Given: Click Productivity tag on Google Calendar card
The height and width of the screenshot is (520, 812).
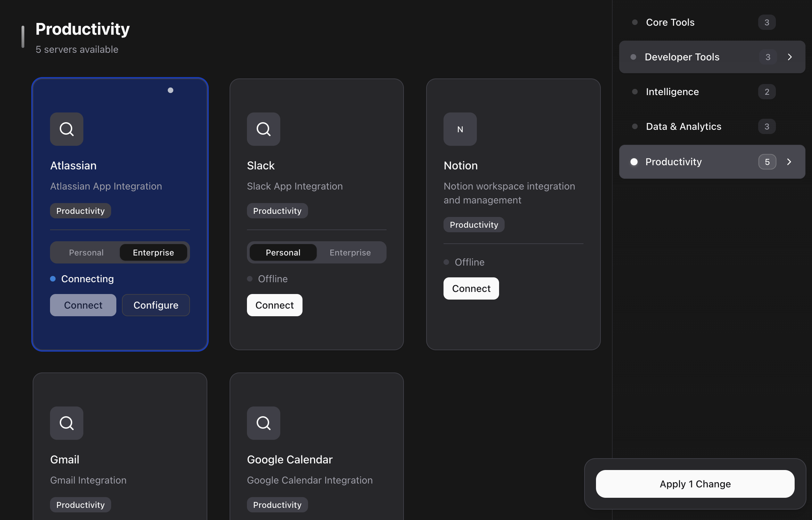Looking at the screenshot, I should coord(277,505).
